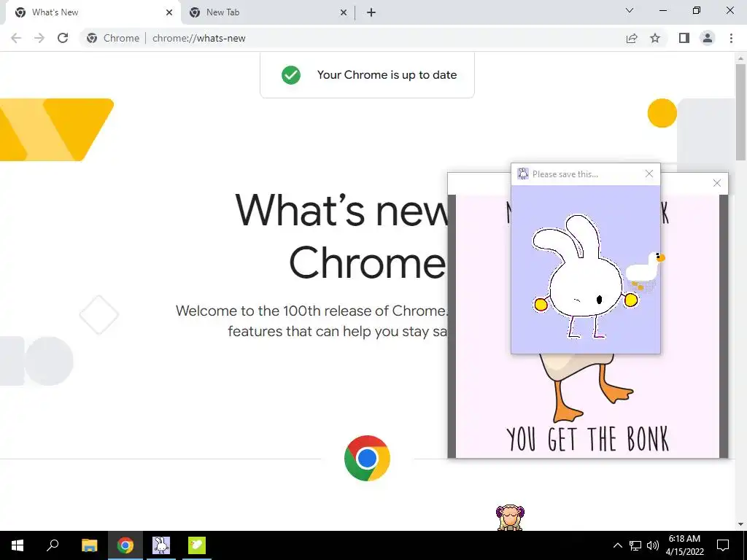Viewport: 747px width, 560px height.
Task: Click the green up-to-date checkmark icon
Action: pos(291,75)
